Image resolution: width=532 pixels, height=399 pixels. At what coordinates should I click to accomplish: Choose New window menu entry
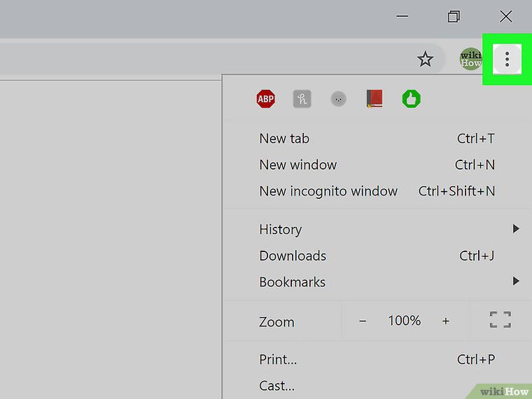[x=298, y=165]
